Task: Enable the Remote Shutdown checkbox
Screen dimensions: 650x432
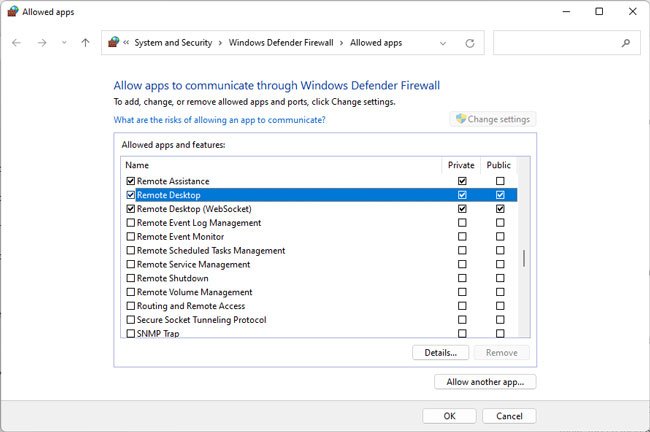Action: (131, 278)
